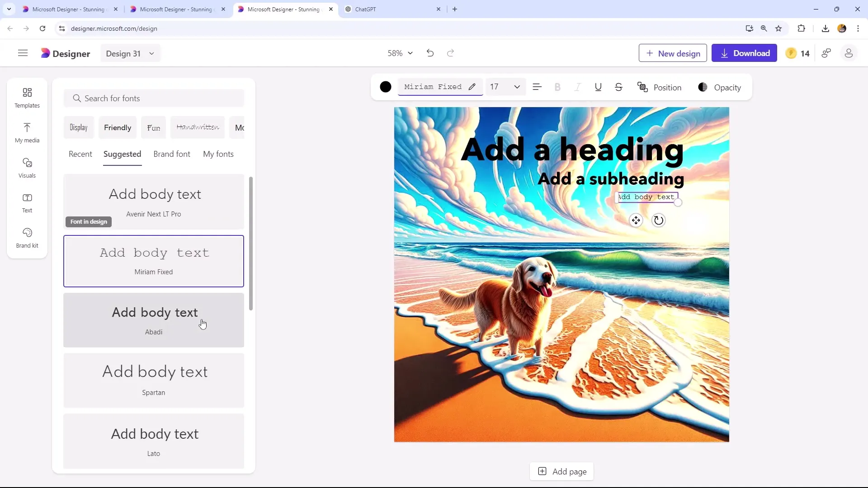Click the Redo icon in toolbar

(x=451, y=53)
